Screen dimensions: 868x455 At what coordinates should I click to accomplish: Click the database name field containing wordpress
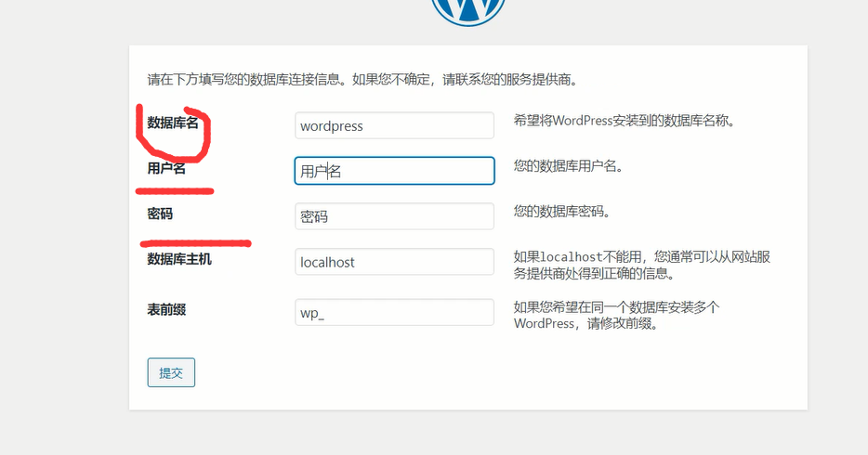[x=394, y=125]
